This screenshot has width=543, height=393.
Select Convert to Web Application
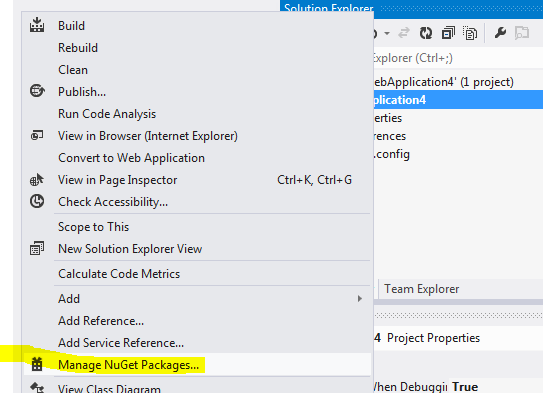(197, 158)
